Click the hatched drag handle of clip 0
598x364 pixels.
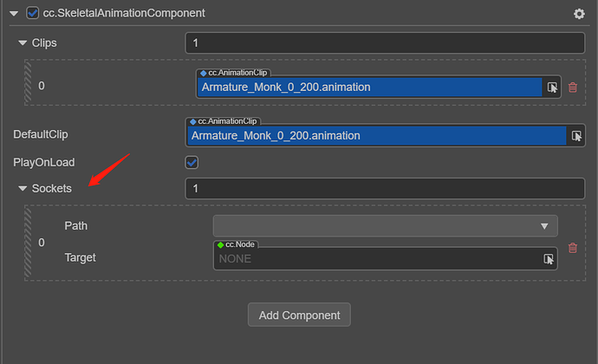pos(28,86)
